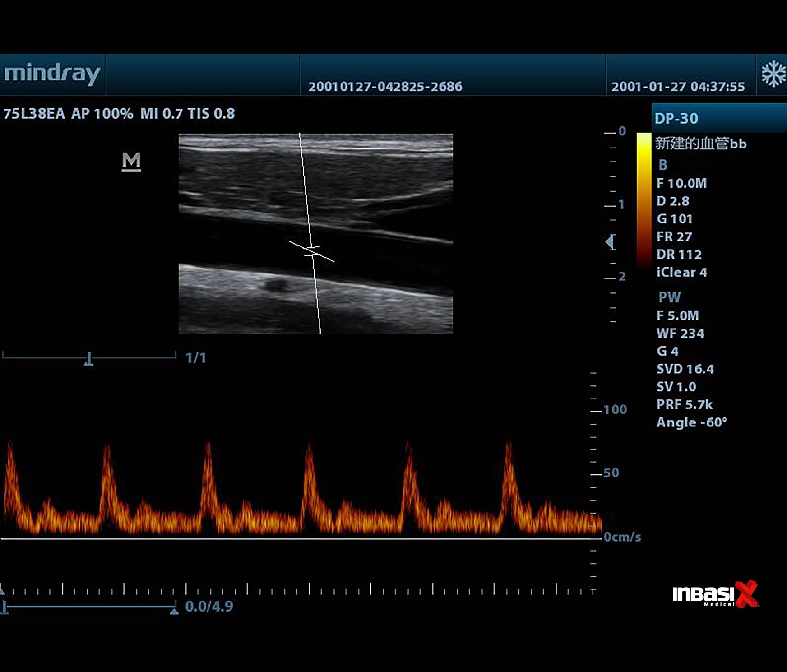Click the exam preset name 新建的血管bb

point(700,144)
